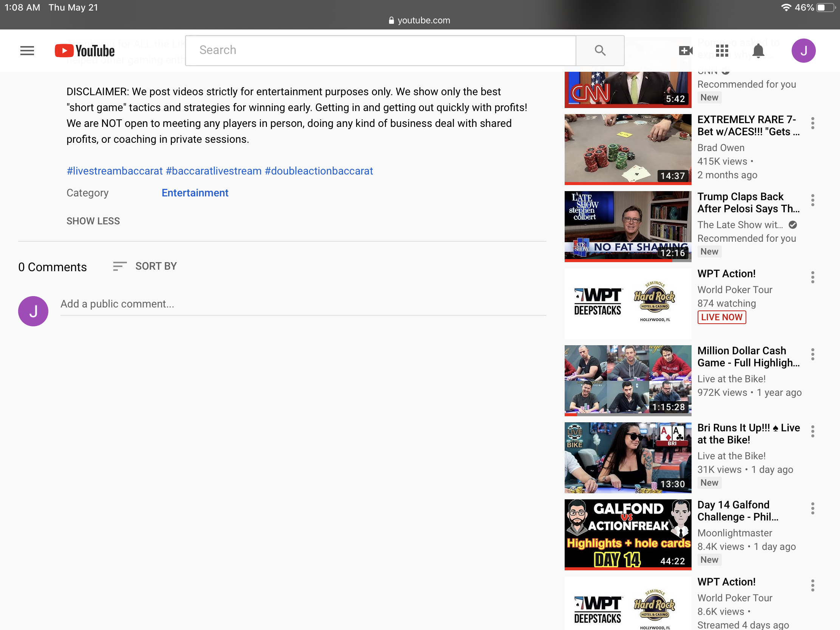
Task: Open the notifications bell
Action: tap(758, 51)
